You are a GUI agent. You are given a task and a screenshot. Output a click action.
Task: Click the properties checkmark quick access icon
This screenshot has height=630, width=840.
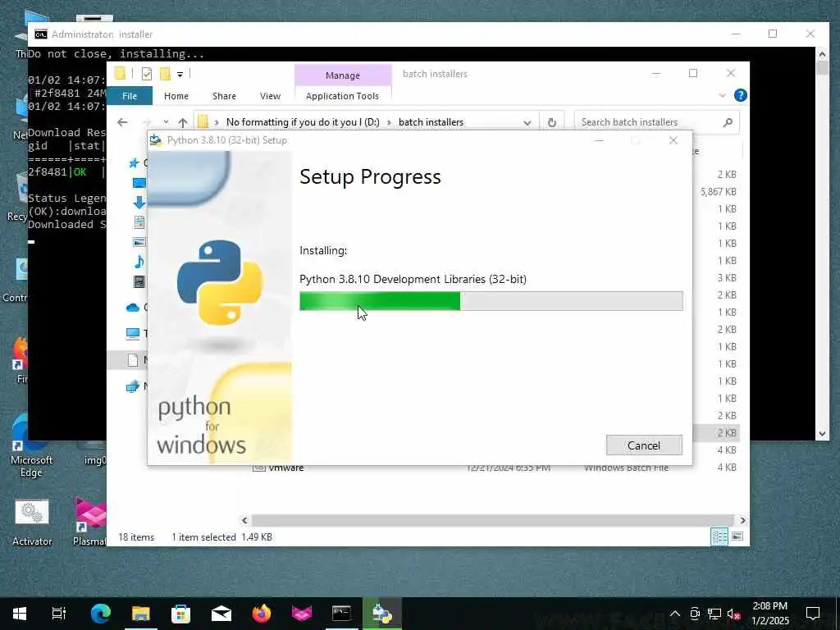(x=146, y=74)
